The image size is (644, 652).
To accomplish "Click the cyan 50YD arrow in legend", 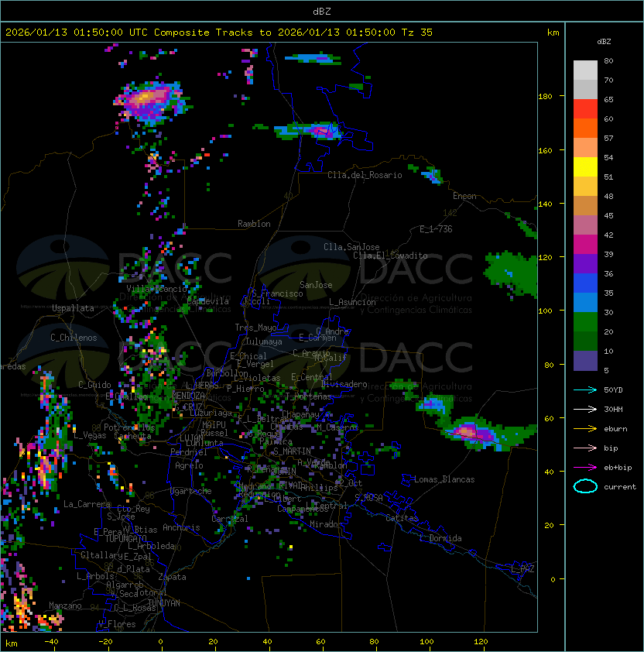I will click(585, 389).
